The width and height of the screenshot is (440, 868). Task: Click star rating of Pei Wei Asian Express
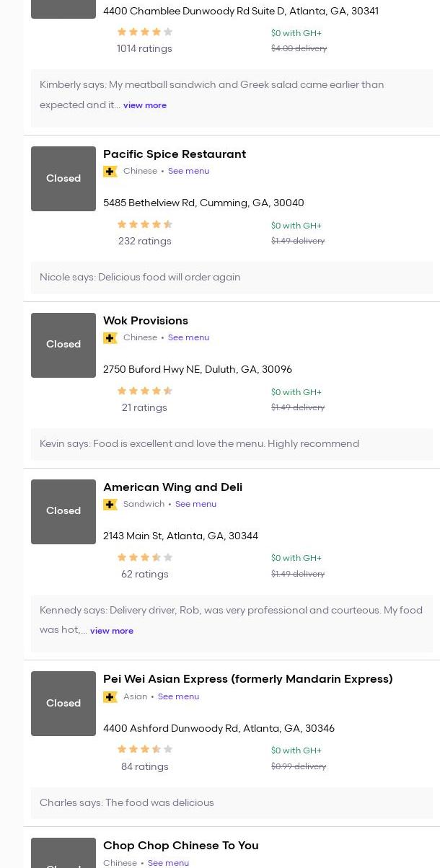coord(144,750)
